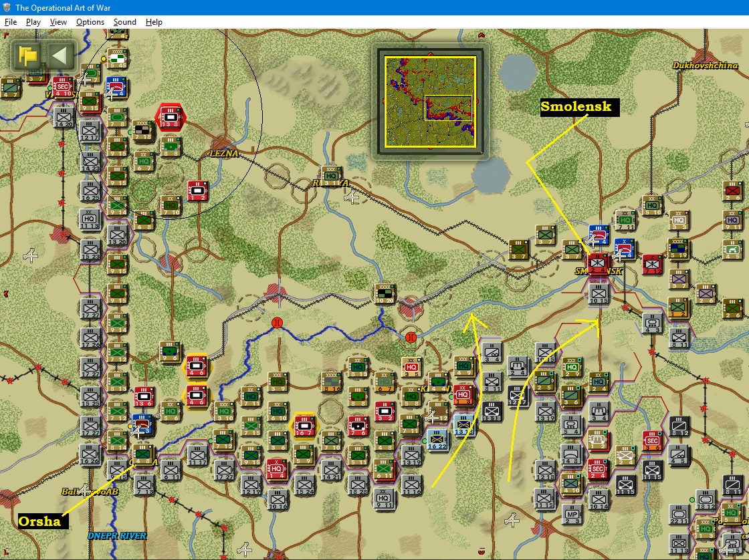The image size is (749, 560).
Task: Click the left-pointing arrow button
Action: tap(61, 56)
